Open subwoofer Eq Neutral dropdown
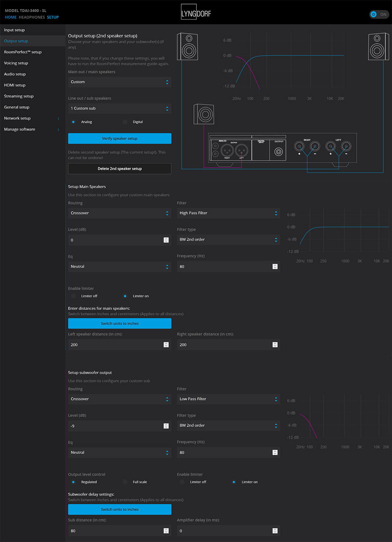This screenshot has width=392, height=542. coord(119,453)
